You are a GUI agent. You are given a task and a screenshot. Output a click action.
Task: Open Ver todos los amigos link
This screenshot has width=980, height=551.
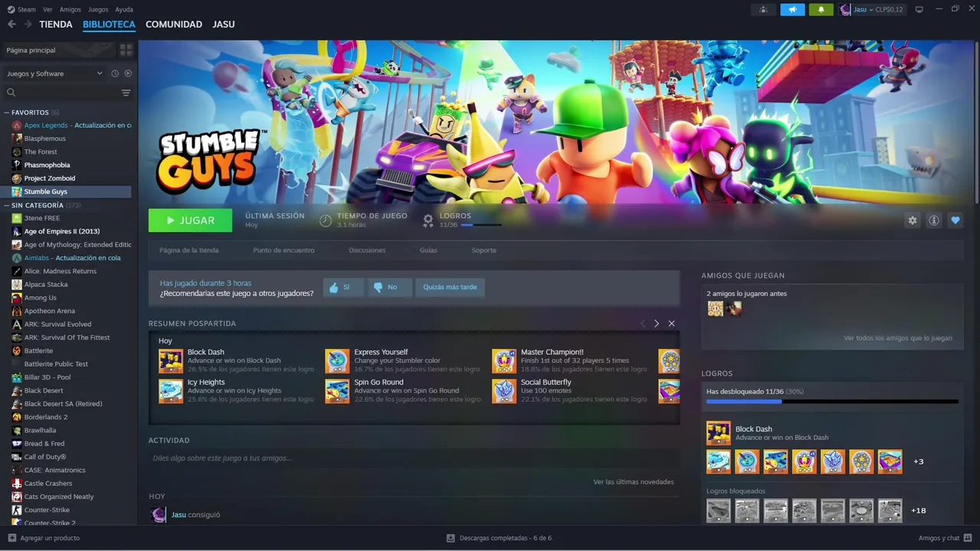[x=898, y=337]
